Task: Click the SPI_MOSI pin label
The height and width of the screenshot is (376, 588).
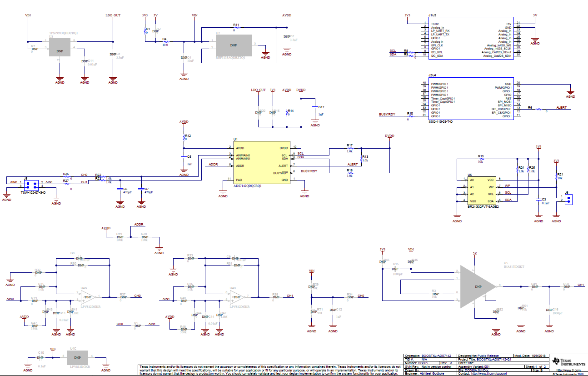Action: pyautogui.click(x=504, y=101)
